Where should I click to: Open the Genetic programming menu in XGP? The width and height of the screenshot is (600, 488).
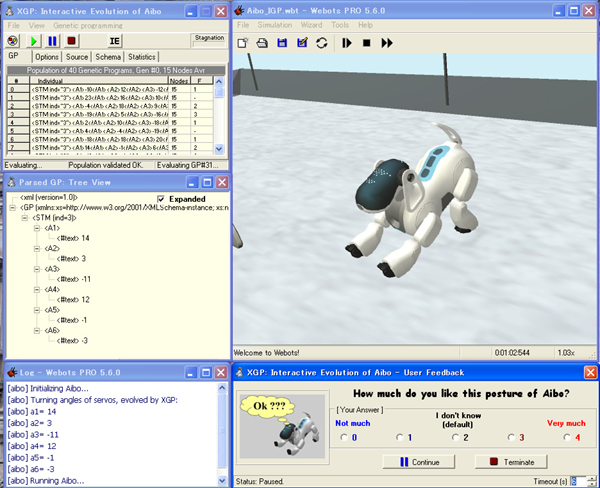coord(88,26)
